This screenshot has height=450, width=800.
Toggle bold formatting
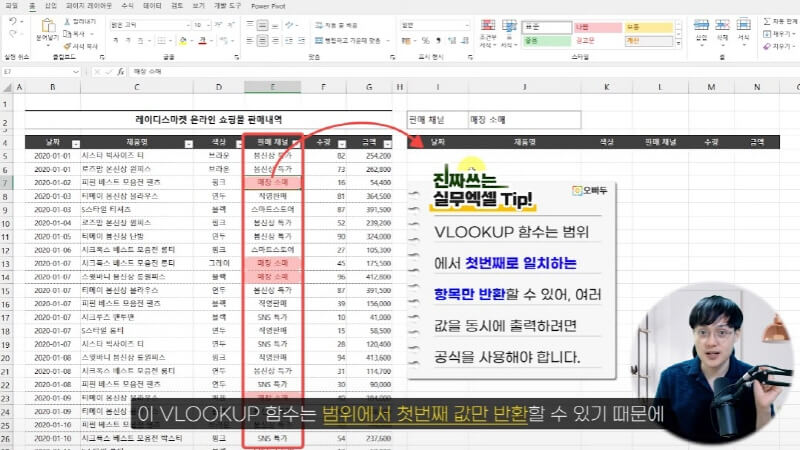click(x=115, y=40)
